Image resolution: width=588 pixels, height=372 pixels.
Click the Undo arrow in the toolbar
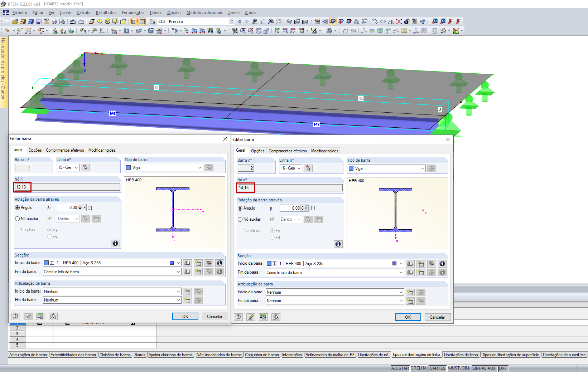tap(73, 21)
